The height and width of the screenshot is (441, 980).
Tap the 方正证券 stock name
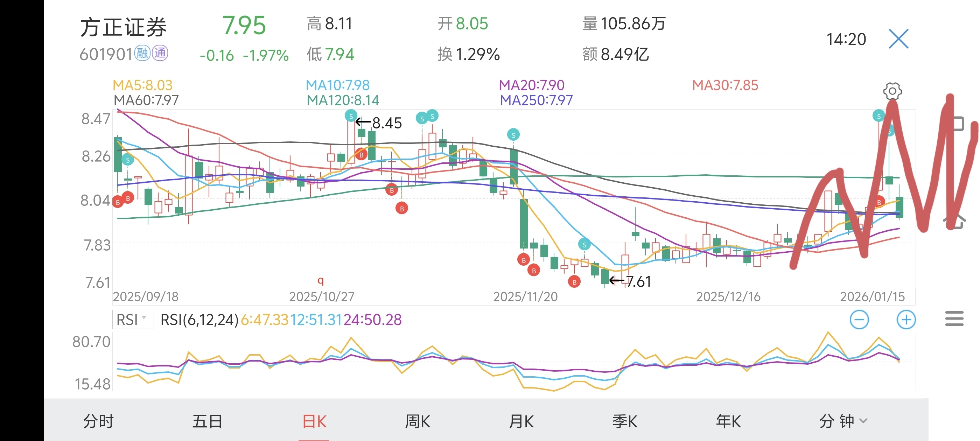pos(124,27)
